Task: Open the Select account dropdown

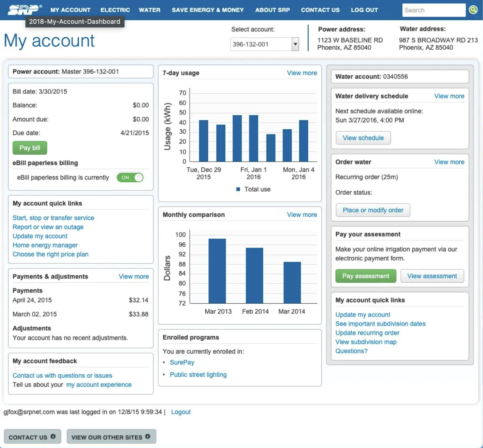Action: 295,44
